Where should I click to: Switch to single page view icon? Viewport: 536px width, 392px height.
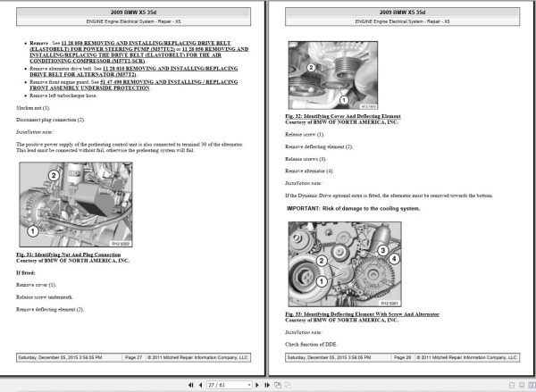tap(512, 385)
